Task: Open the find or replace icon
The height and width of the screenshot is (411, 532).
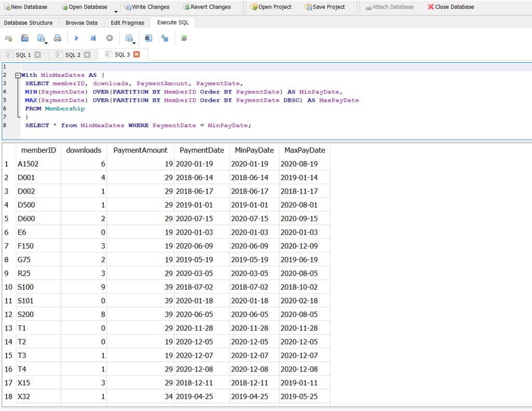Action: click(x=148, y=38)
